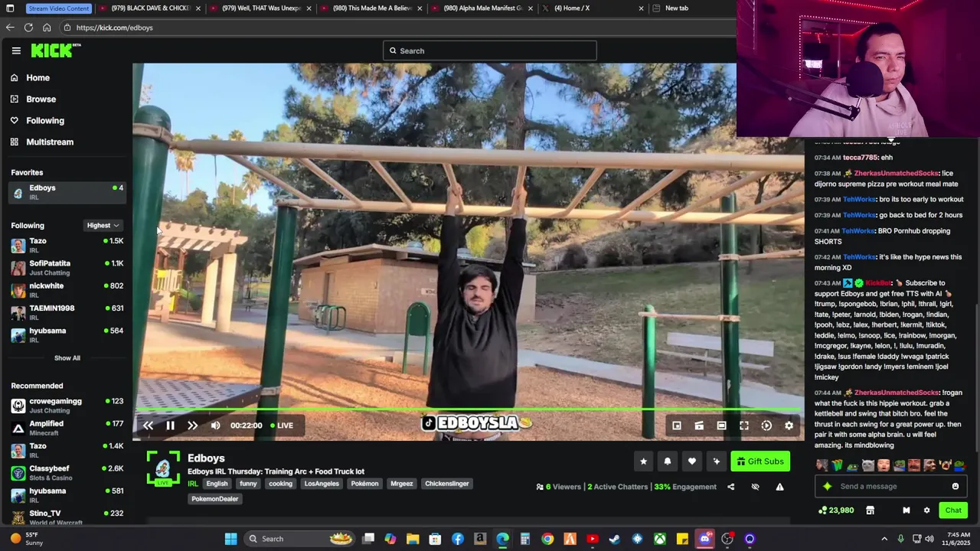This screenshot has height=551, width=980.
Task: Select Edboys in Favorites list
Action: (x=67, y=192)
